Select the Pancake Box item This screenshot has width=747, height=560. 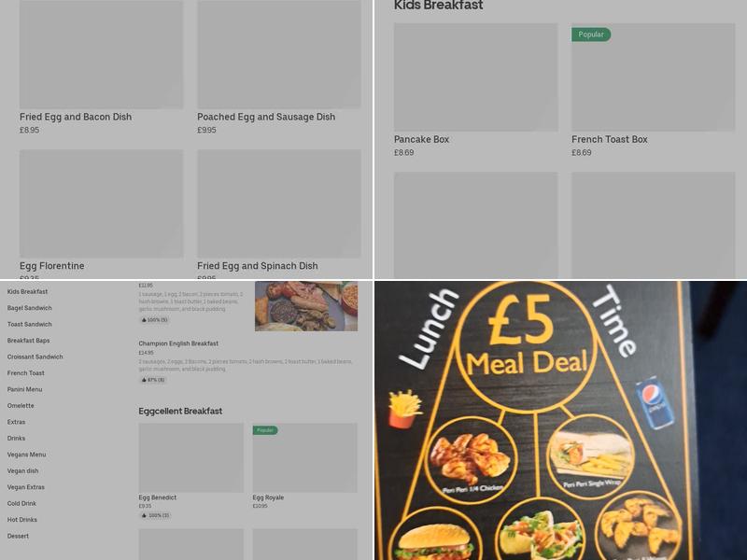[475, 91]
